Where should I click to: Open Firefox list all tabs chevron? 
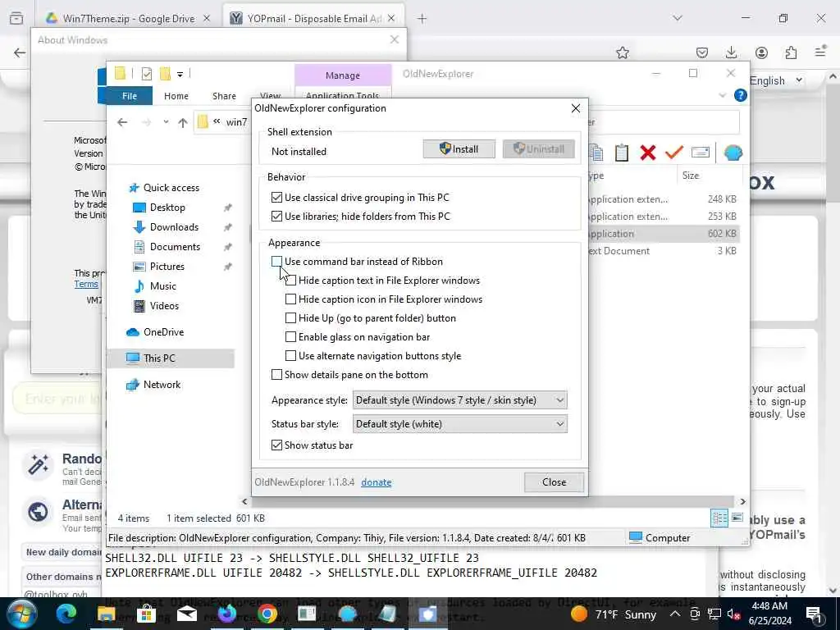click(x=678, y=18)
